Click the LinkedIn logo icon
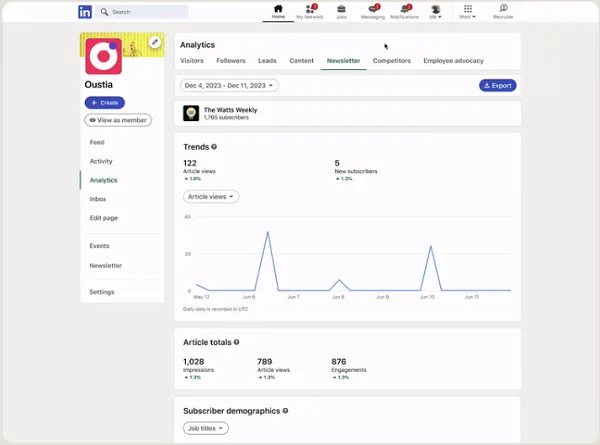 click(x=85, y=12)
